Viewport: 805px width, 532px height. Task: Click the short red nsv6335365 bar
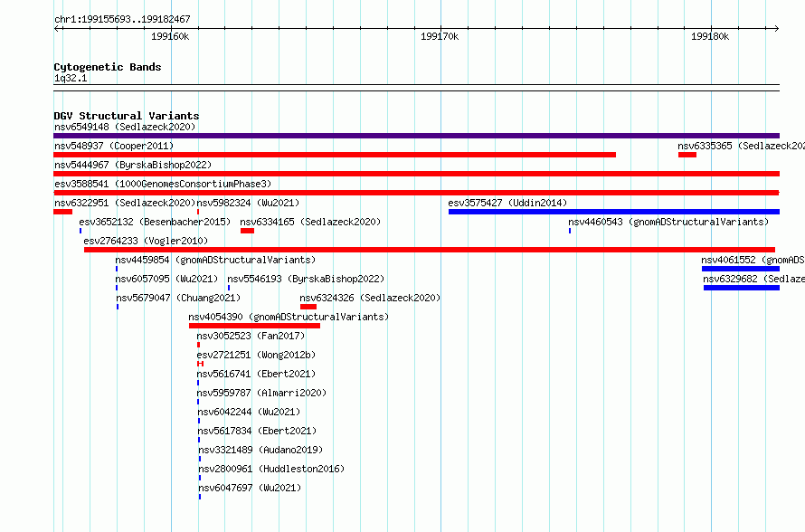click(687, 155)
